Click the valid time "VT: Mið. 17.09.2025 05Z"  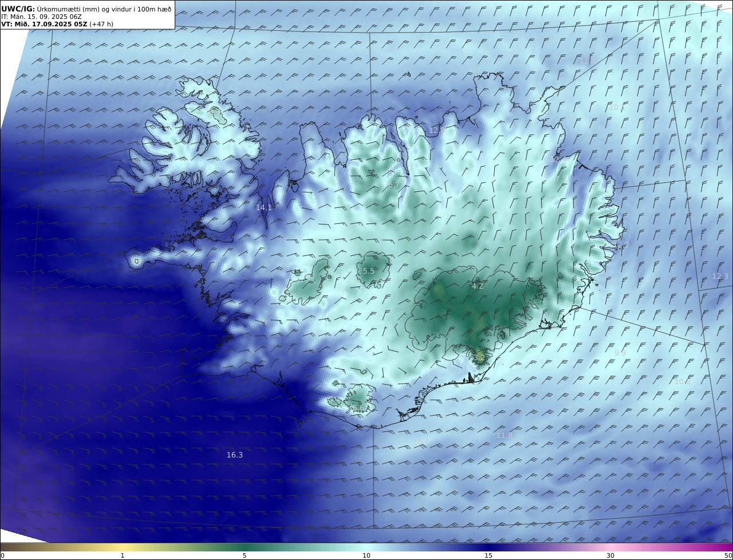(44, 24)
